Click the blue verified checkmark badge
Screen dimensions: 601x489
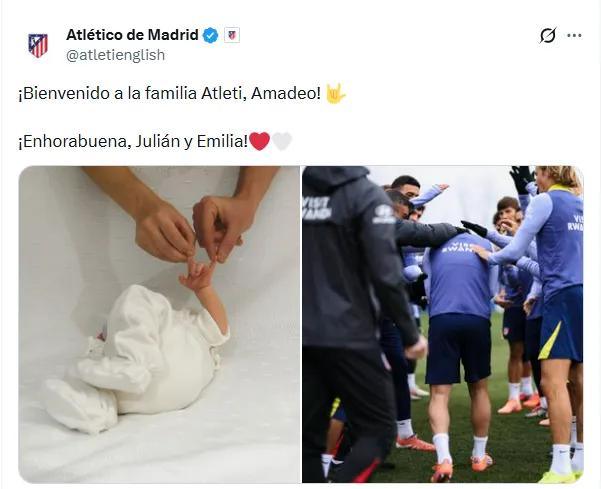click(210, 36)
